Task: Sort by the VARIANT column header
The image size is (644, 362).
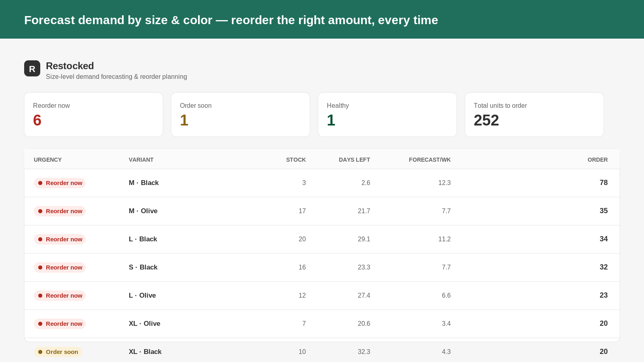Action: 141,160
